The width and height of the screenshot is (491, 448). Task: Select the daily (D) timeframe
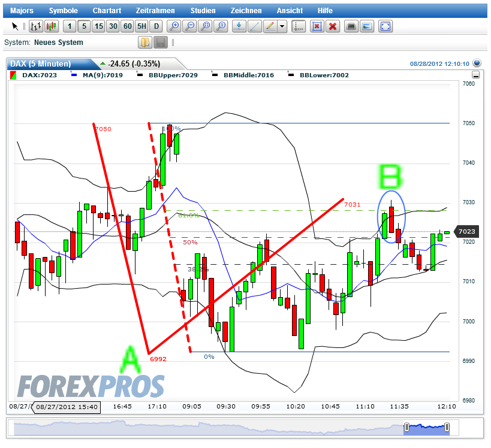pos(155,26)
